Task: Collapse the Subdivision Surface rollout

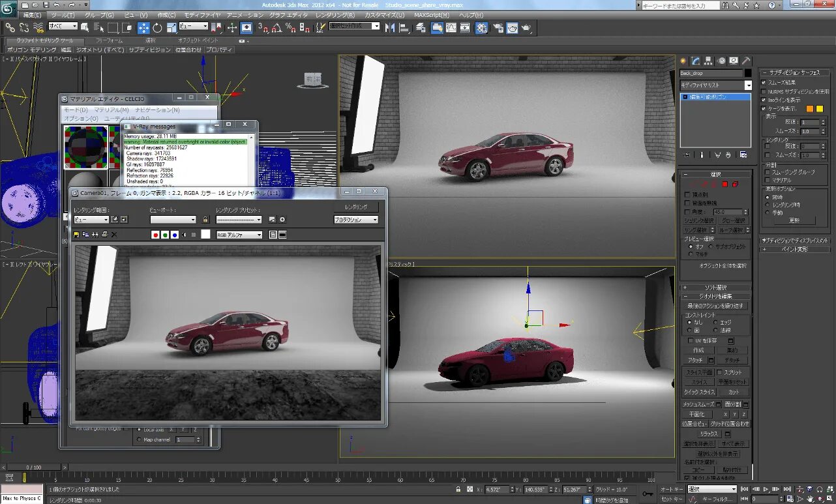Action: point(794,73)
